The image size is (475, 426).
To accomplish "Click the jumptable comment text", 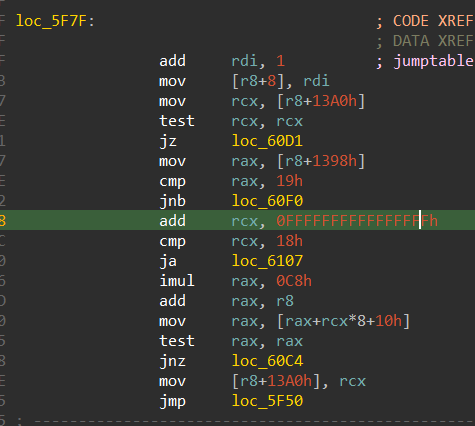I will point(433,61).
